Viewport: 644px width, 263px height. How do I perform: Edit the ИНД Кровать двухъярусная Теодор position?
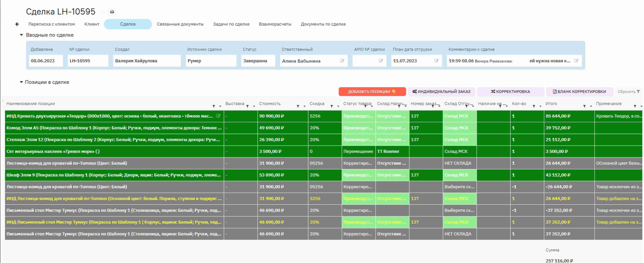tap(218, 116)
